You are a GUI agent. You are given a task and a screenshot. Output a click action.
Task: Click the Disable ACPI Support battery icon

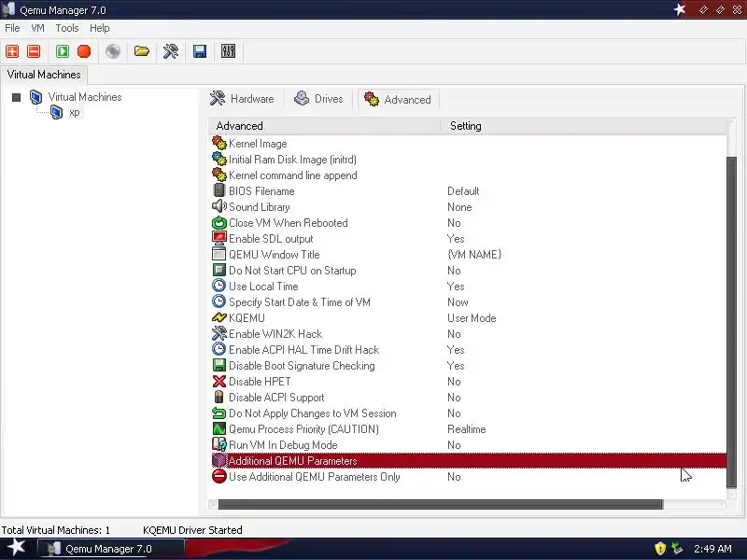pyautogui.click(x=218, y=397)
